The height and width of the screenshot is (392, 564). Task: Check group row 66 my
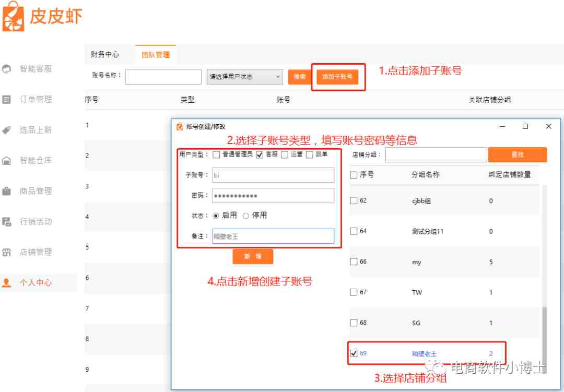coord(354,262)
